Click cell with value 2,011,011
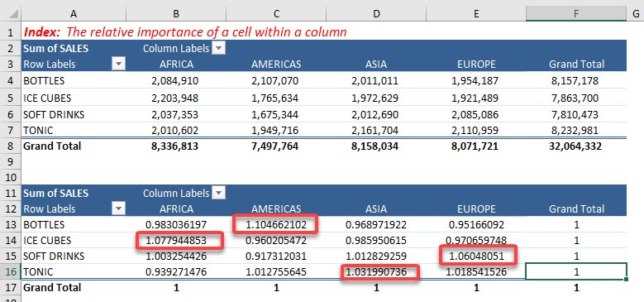The width and height of the screenshot is (644, 302). click(374, 81)
